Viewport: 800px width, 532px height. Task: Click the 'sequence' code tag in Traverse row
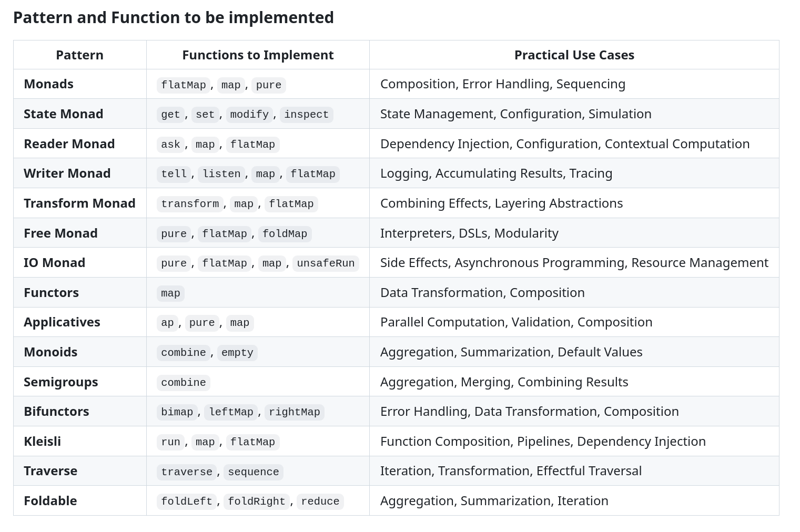[x=254, y=472]
